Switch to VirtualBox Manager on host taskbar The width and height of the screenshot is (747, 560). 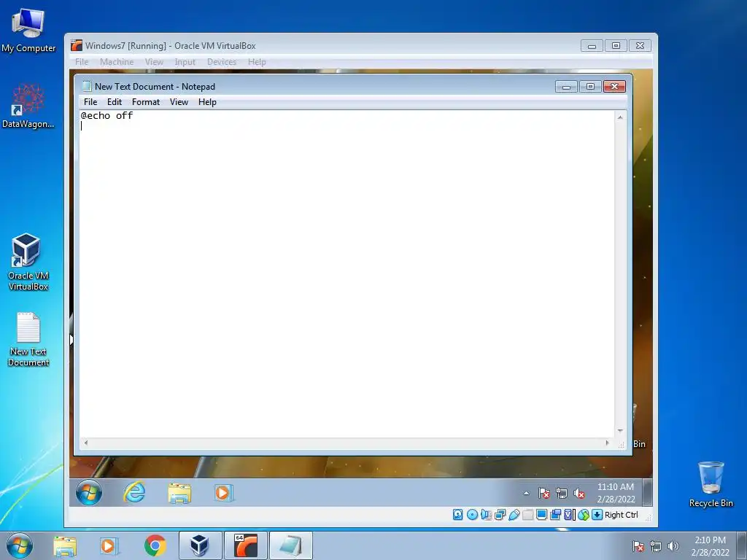(x=200, y=545)
